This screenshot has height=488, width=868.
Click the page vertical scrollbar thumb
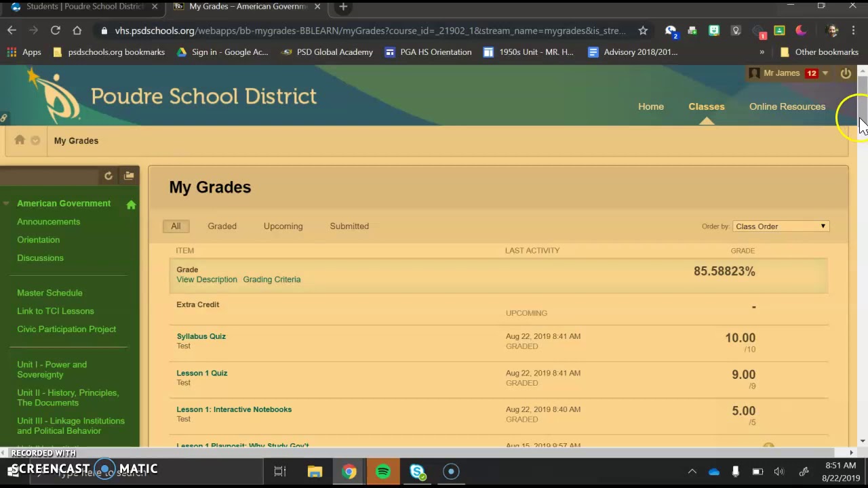click(x=863, y=102)
